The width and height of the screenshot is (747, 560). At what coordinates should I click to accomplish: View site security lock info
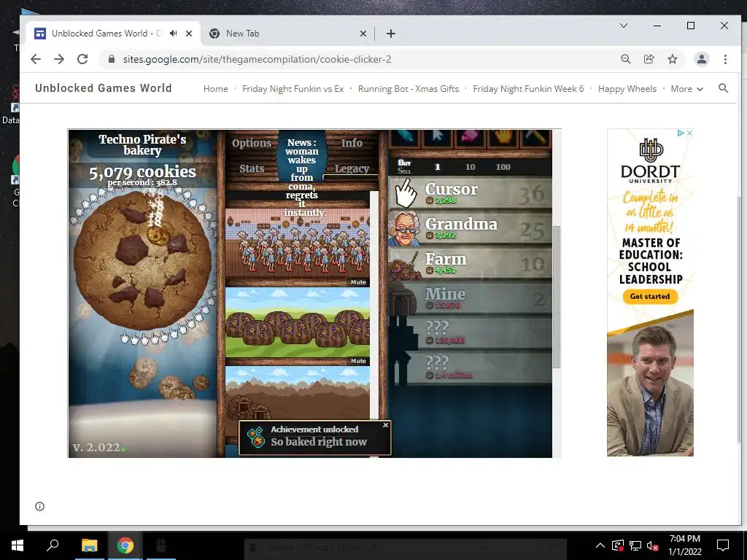pos(112,59)
